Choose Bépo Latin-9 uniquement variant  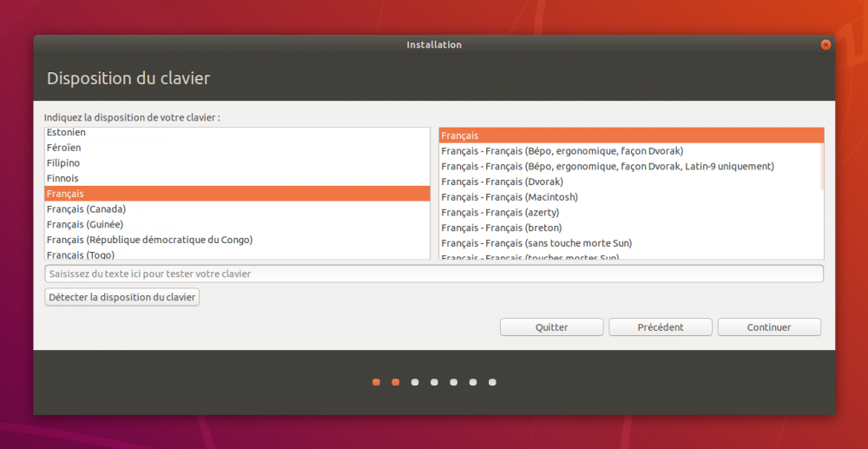[630, 166]
